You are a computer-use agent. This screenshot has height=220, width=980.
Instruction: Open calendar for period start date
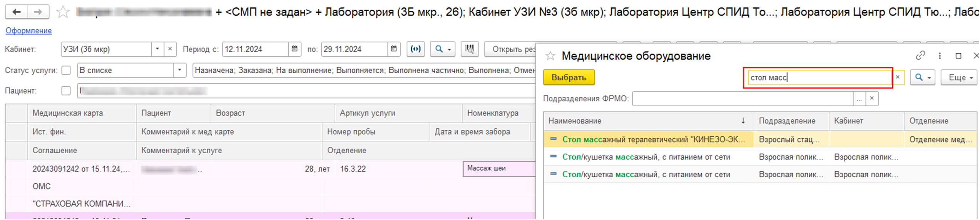(x=294, y=49)
